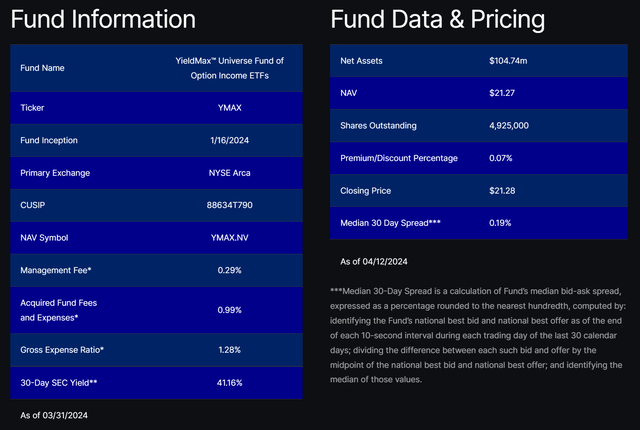This screenshot has height=430, width=640.
Task: Click the Fund Inception date 1/16/2024
Action: click(231, 140)
